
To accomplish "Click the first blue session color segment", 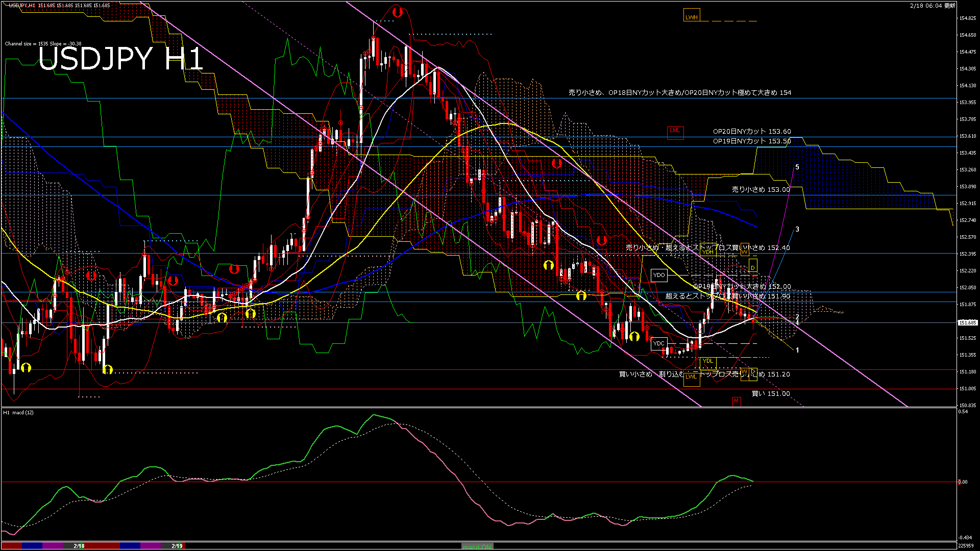I will 32,546.
